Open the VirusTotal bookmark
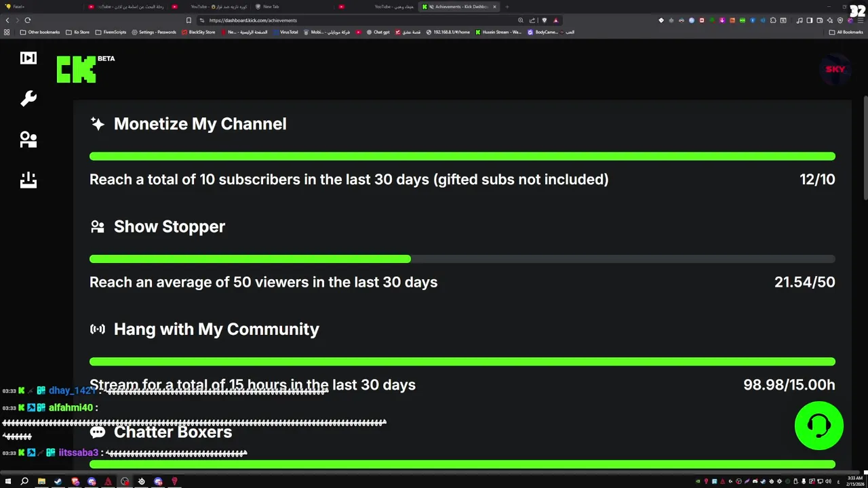 (285, 32)
